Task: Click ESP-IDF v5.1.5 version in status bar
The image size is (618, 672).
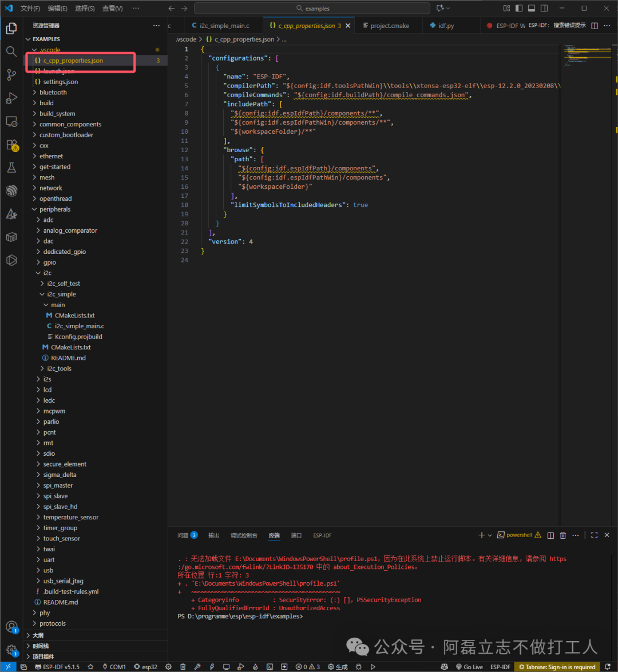Action: tap(57, 667)
